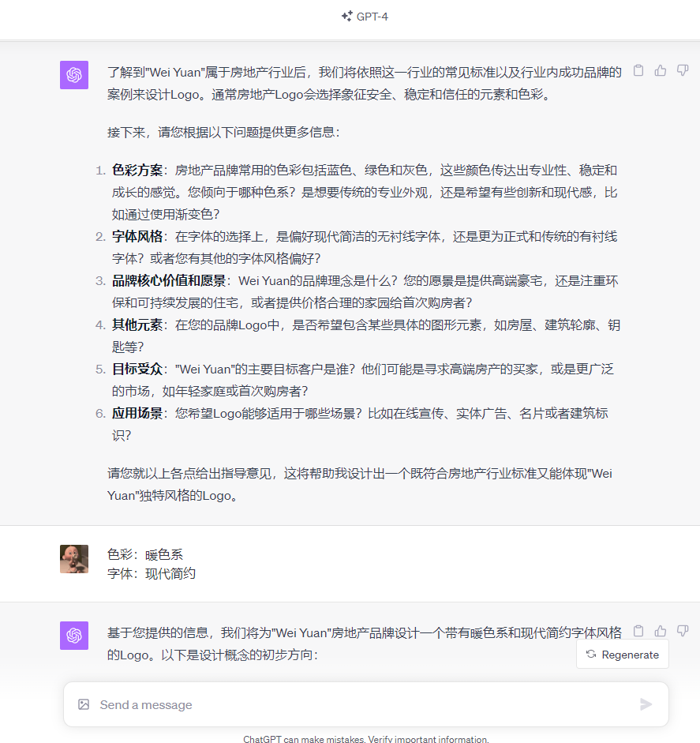
Task: Click the user profile avatar thumbnail
Action: click(74, 559)
